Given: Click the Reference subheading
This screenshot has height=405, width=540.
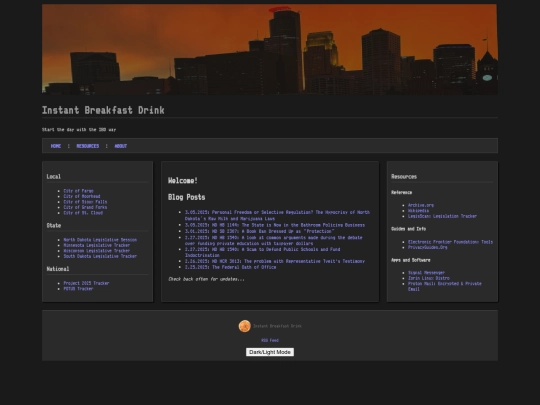Looking at the screenshot, I should coord(402,193).
